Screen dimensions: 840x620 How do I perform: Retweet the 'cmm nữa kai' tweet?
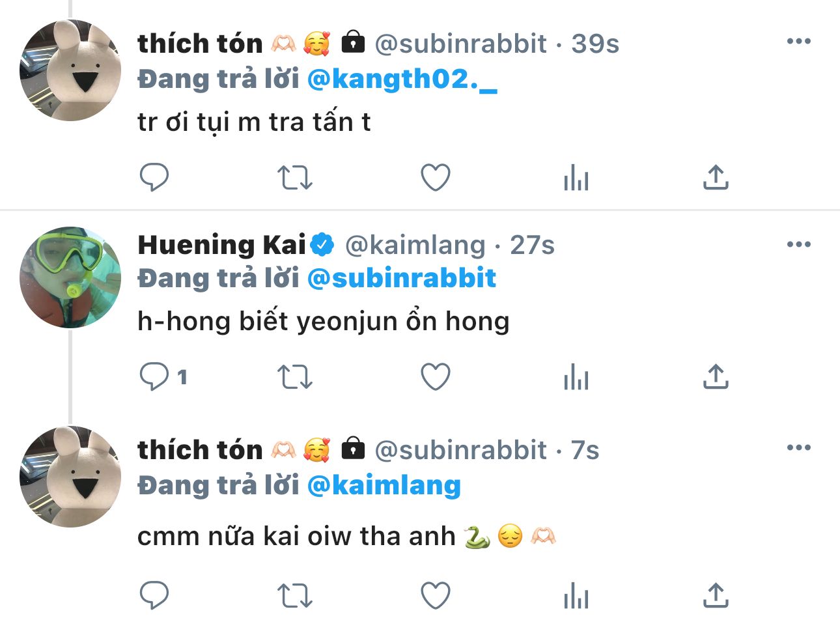(x=295, y=595)
